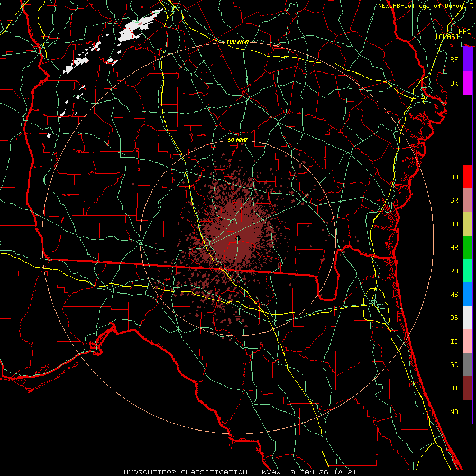Screen dimensions: 476x476
Task: Click the WS legend label
Action: coord(454,294)
